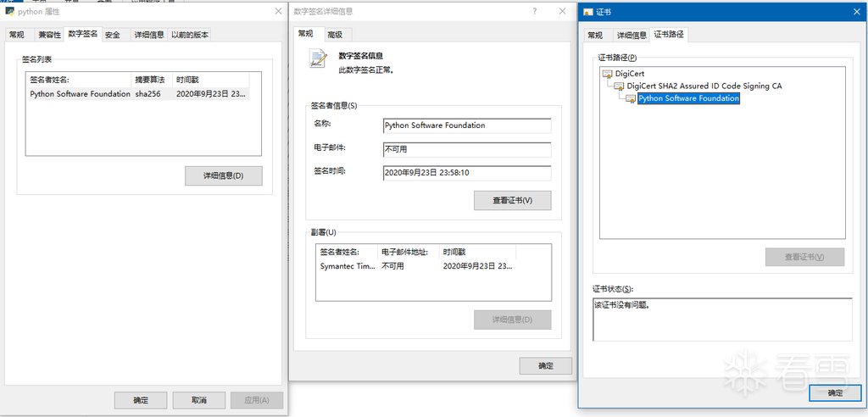
Task: Click 签名者姓名 header in countersignature list
Action: (x=347, y=252)
